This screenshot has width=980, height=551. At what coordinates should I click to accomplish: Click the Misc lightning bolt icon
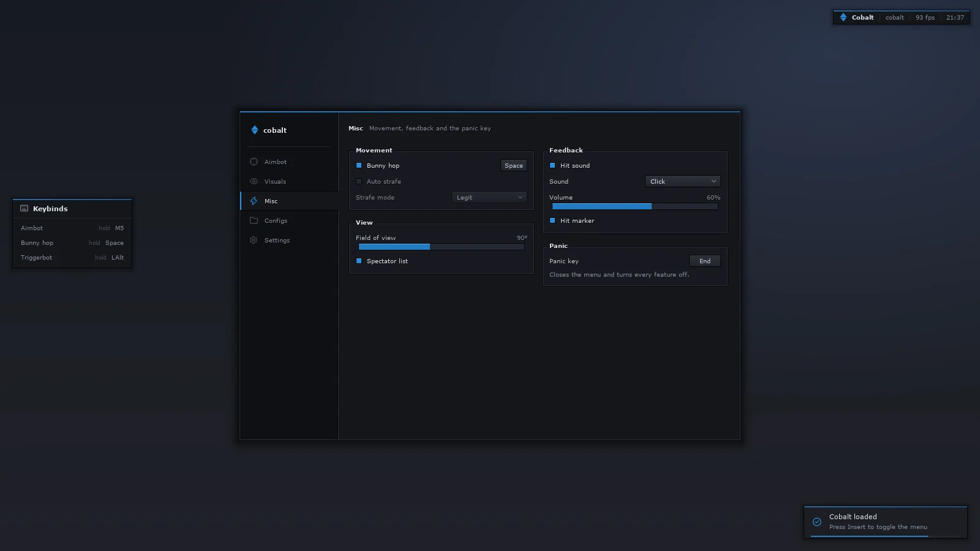tap(254, 201)
